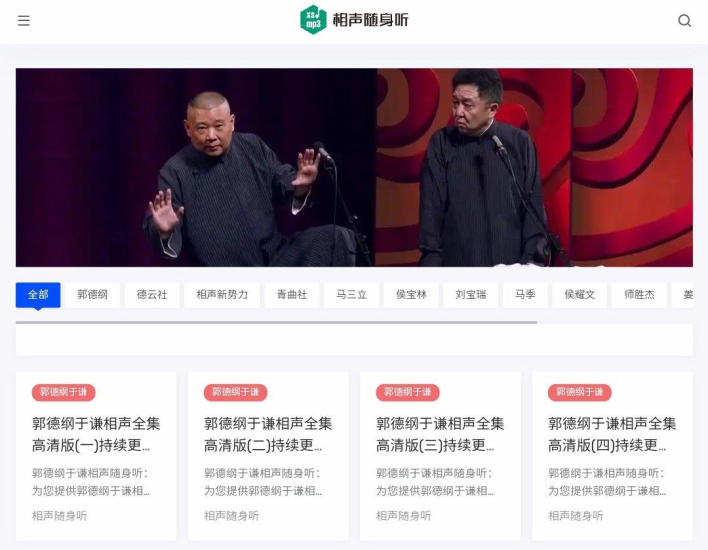Open the banner image of the performers

(354, 168)
